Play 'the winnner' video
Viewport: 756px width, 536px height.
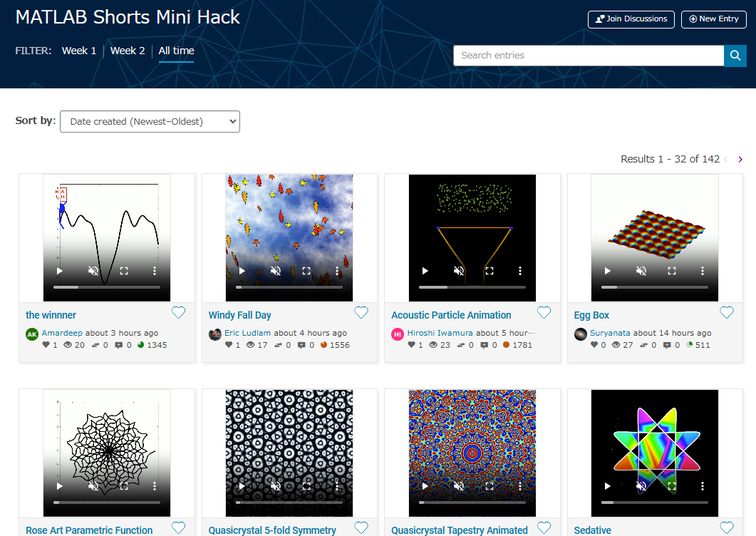59,271
